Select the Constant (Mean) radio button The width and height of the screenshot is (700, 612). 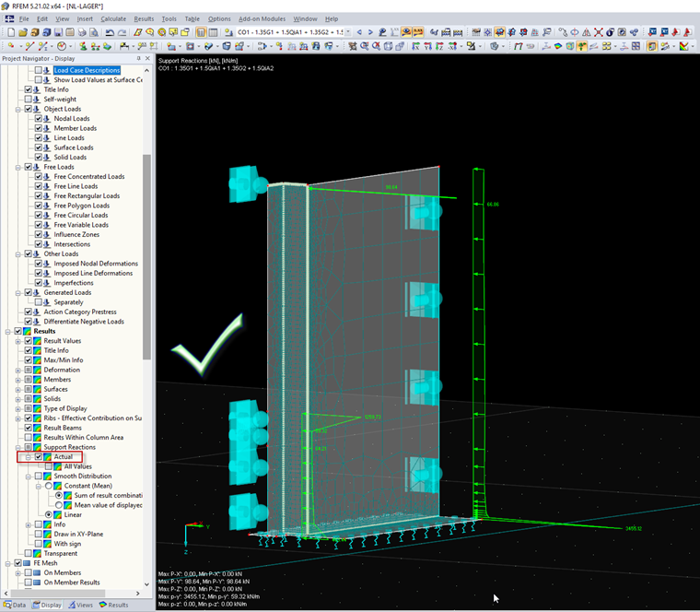(x=49, y=486)
